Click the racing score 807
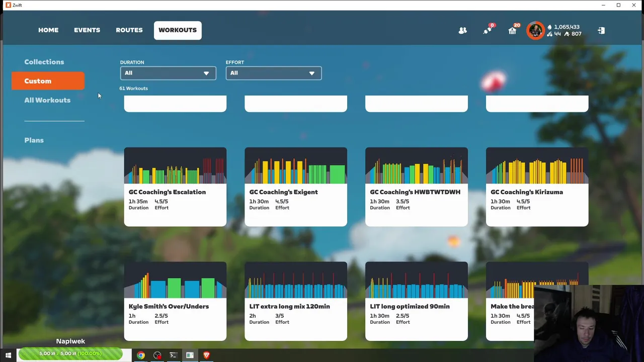 tap(576, 34)
